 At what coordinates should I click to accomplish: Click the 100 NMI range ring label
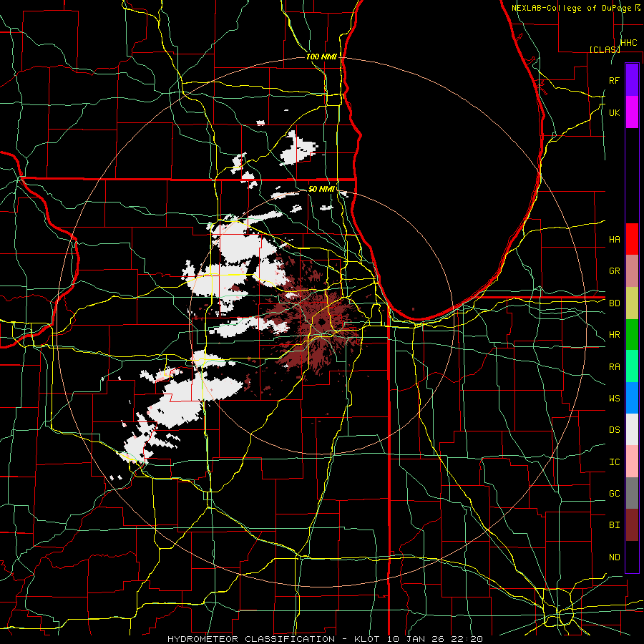point(321,57)
